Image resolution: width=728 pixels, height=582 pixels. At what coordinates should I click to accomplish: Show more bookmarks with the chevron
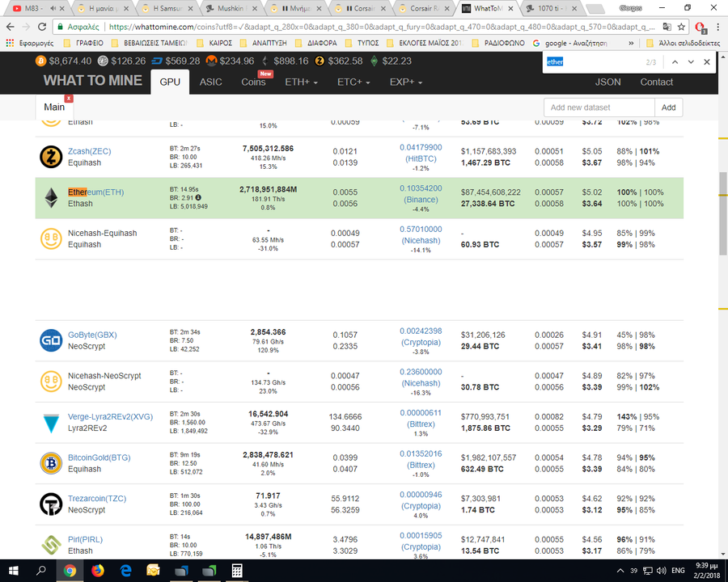[x=631, y=43]
